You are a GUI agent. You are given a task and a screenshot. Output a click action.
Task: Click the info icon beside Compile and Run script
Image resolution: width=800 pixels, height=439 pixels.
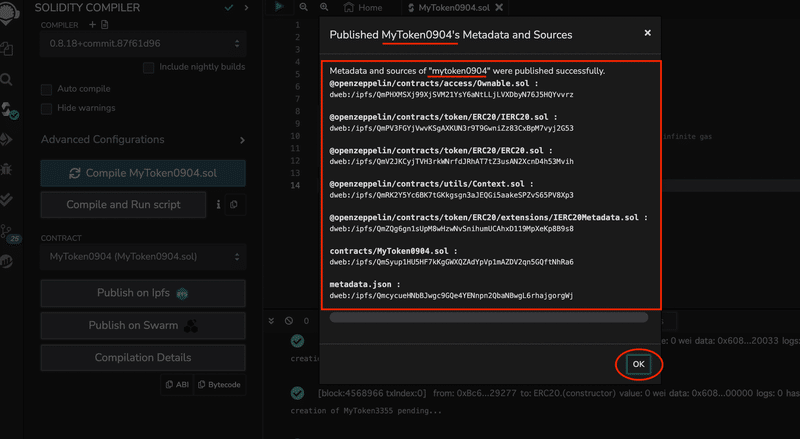point(218,204)
